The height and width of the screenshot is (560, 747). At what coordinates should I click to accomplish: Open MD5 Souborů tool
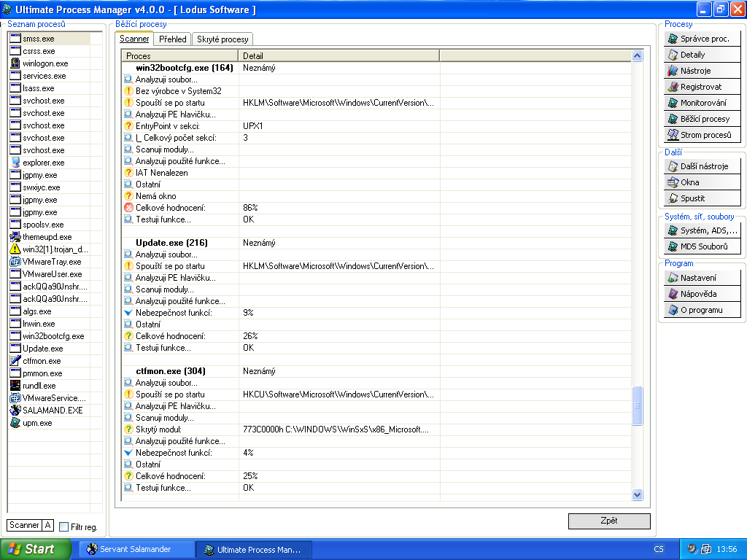click(x=703, y=246)
